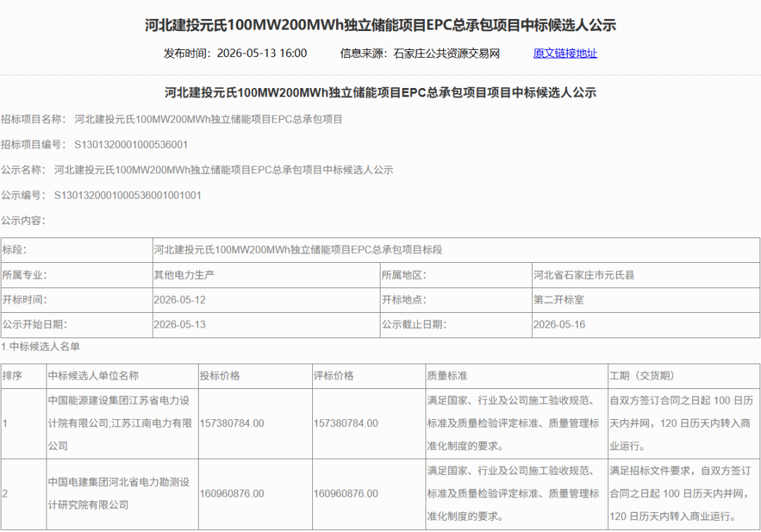Image resolution: width=761 pixels, height=532 pixels.
Task: Click the 质量标准 column header
Action: tap(517, 376)
